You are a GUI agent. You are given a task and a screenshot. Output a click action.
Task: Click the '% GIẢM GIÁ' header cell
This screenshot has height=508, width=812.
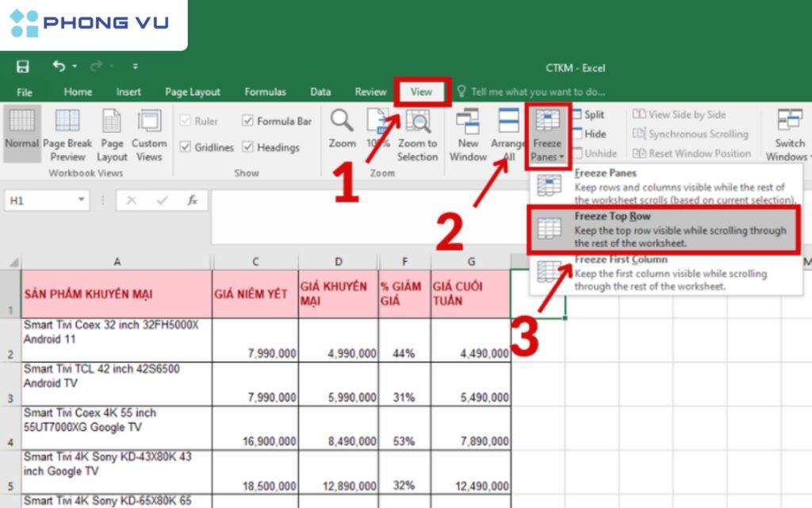point(404,294)
